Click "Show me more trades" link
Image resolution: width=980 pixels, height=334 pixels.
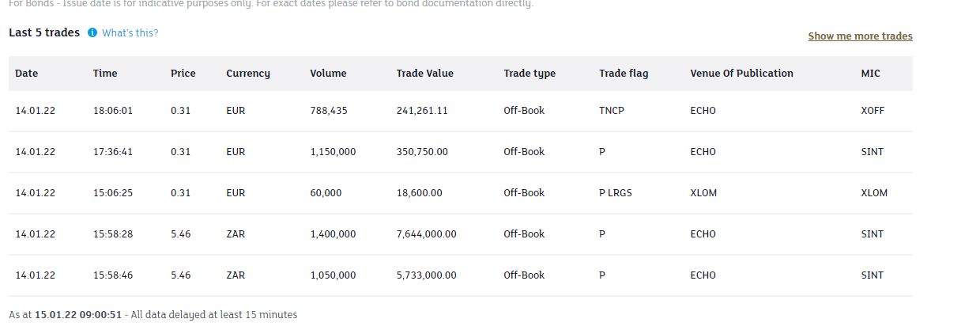[860, 36]
